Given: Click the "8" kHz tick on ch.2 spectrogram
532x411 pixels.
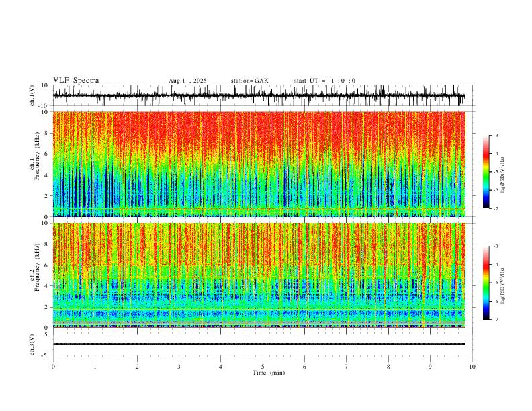Looking at the screenshot, I should [x=47, y=244].
